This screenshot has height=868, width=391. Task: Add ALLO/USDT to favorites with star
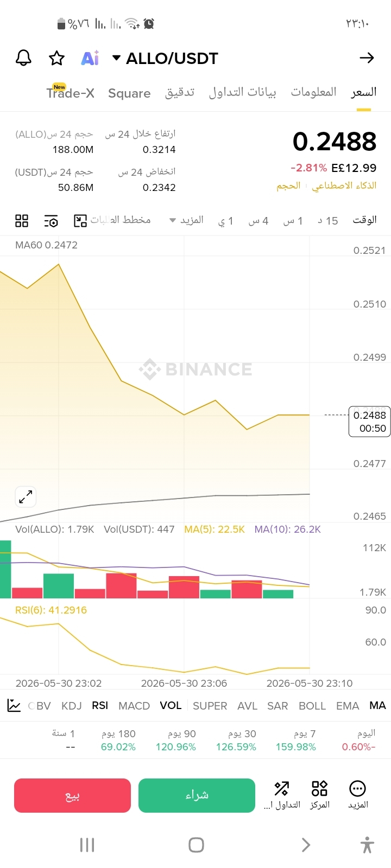click(57, 58)
